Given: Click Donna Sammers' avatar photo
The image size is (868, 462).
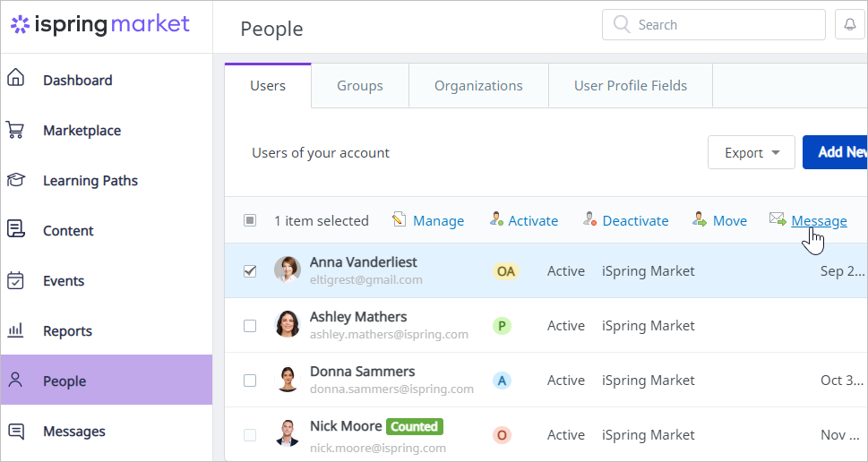Looking at the screenshot, I should tap(288, 379).
